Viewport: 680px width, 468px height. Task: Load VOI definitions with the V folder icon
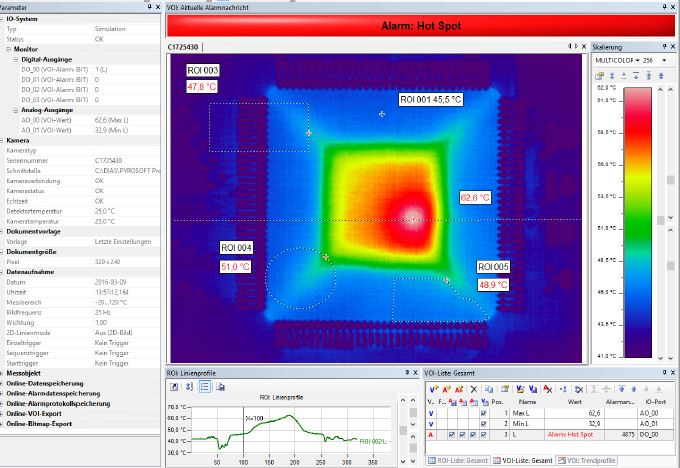coord(520,389)
